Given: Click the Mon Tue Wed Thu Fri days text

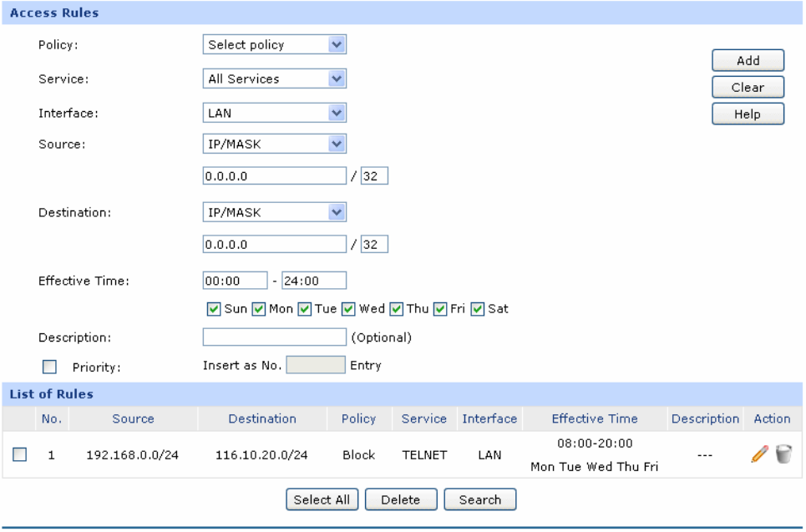Looking at the screenshot, I should click(x=594, y=467).
